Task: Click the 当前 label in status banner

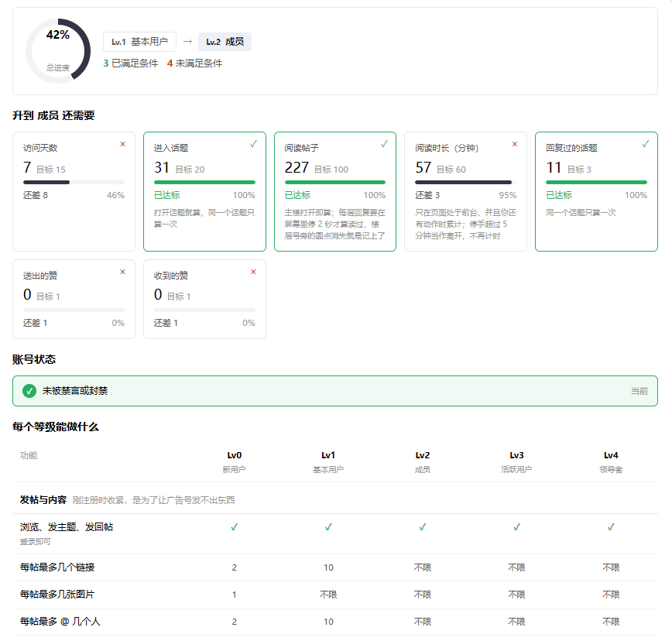Action: coord(639,391)
